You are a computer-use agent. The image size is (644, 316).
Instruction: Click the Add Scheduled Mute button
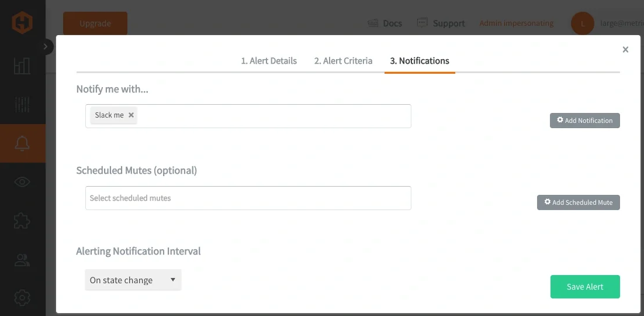pos(579,202)
